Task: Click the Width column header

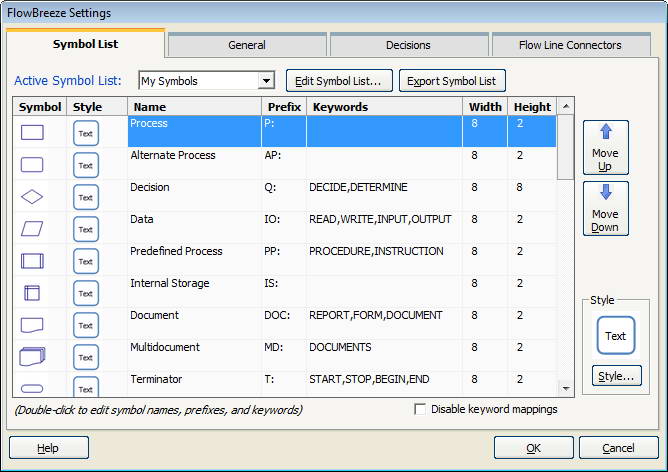Action: [x=485, y=106]
